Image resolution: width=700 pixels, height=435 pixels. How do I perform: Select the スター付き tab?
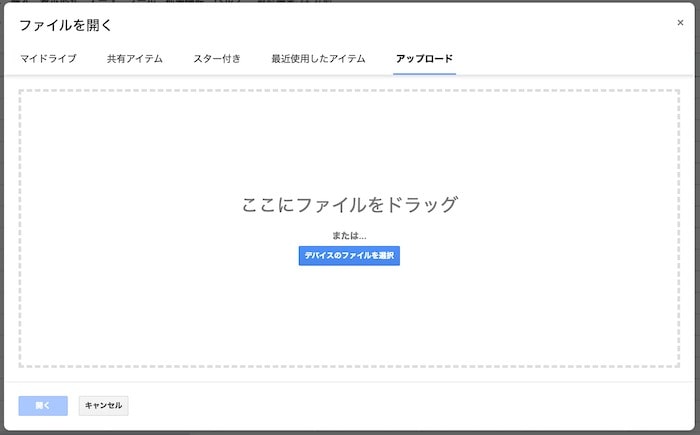coord(217,59)
